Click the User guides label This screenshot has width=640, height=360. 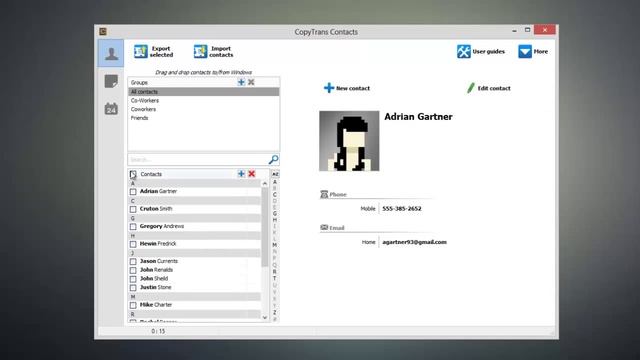(489, 51)
